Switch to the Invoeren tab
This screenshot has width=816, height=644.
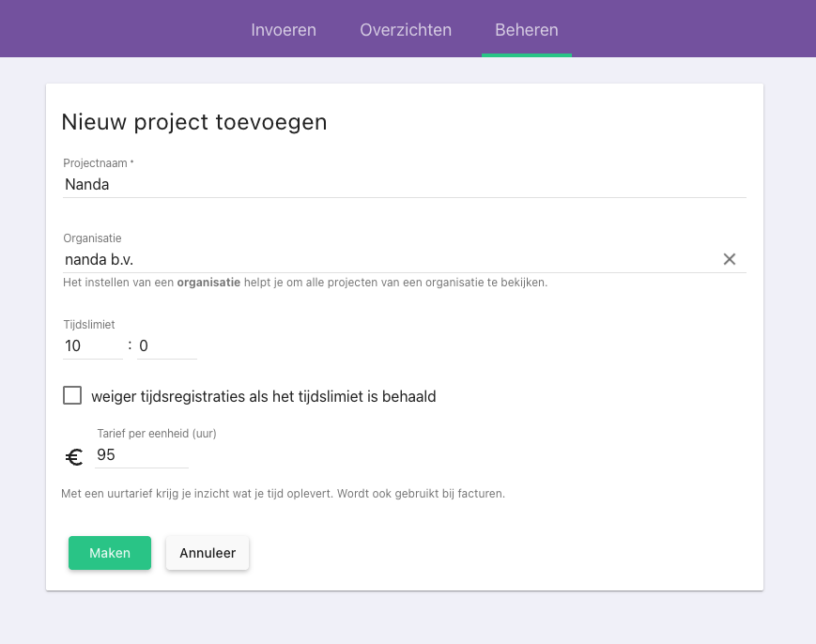284,29
